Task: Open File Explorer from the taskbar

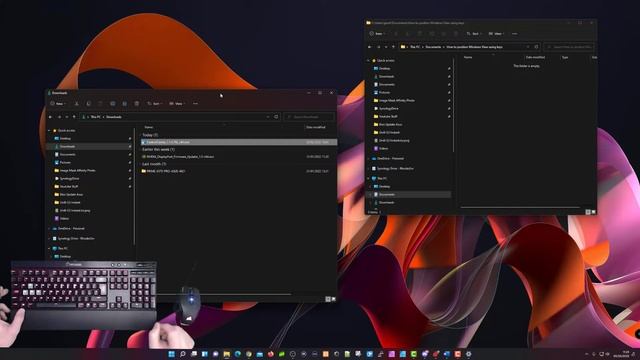Action: click(x=227, y=354)
